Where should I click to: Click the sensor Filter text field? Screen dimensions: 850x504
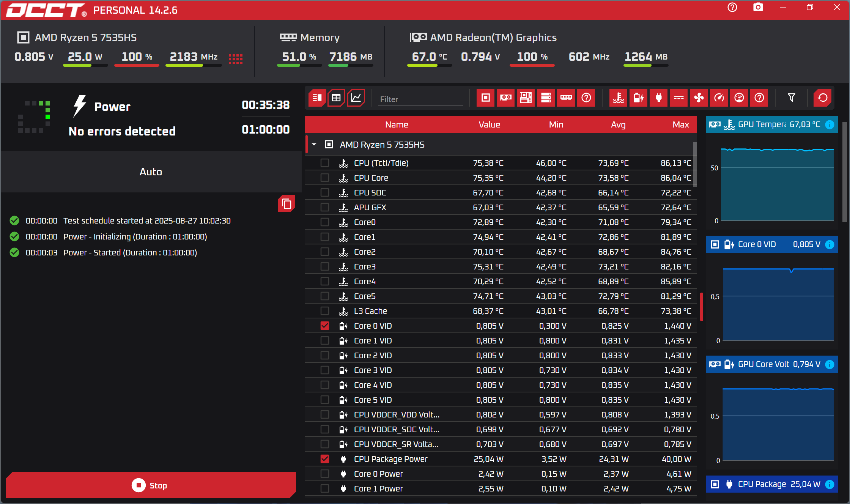coord(420,99)
